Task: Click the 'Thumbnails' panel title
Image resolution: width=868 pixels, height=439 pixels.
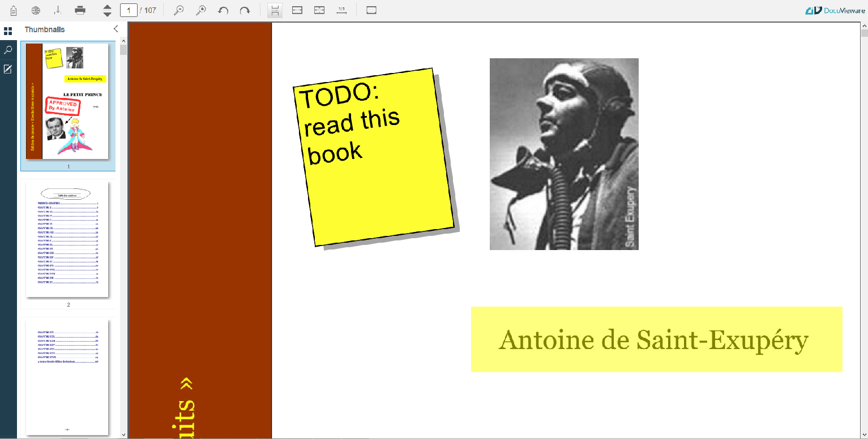Action: tap(45, 29)
